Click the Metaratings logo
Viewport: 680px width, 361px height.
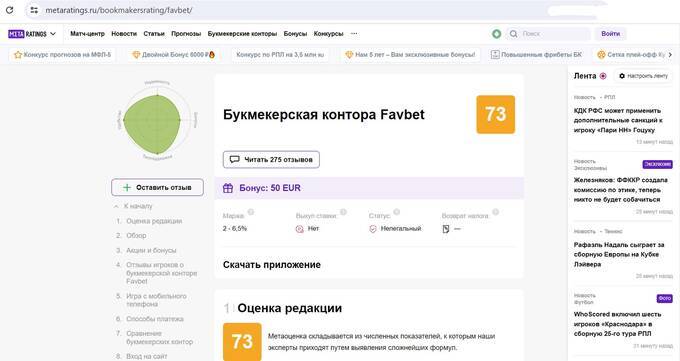click(27, 33)
